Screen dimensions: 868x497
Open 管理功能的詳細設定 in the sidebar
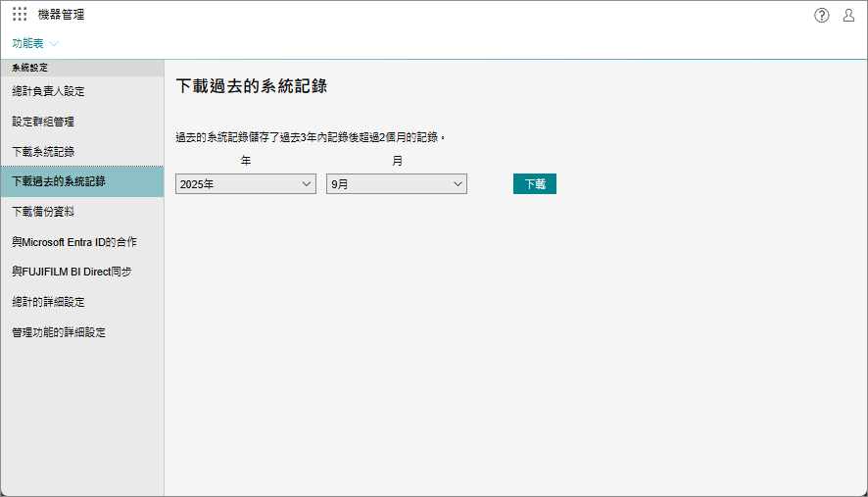tap(59, 332)
